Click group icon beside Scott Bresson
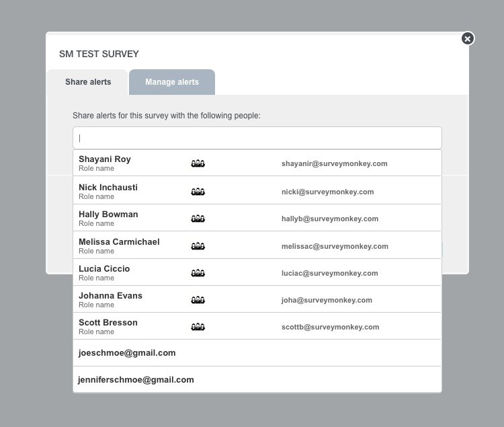The width and height of the screenshot is (504, 427). pyautogui.click(x=198, y=327)
